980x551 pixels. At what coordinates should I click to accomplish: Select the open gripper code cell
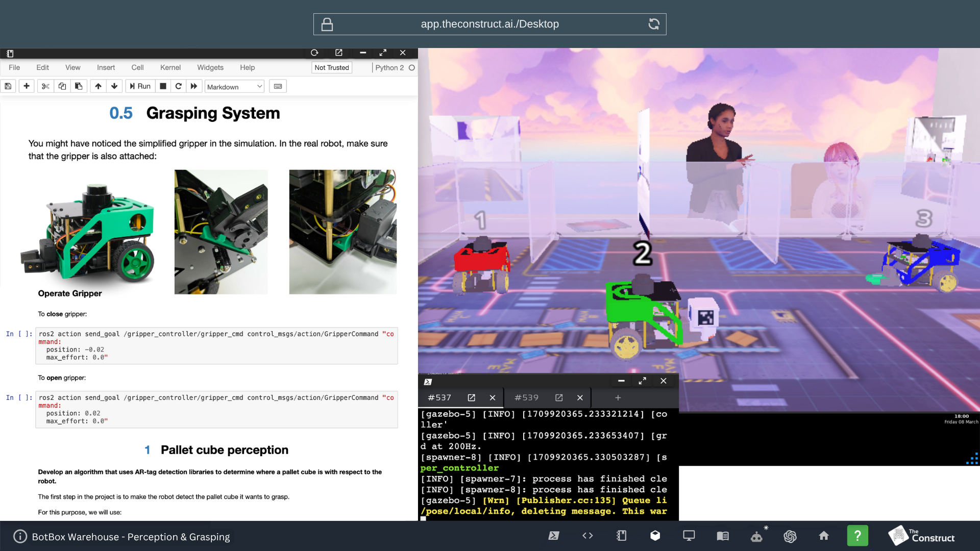click(x=216, y=409)
